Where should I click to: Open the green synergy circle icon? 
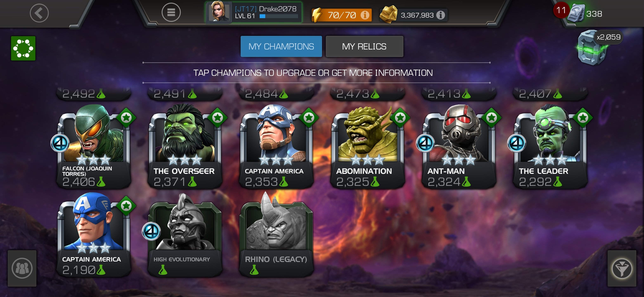(x=23, y=48)
